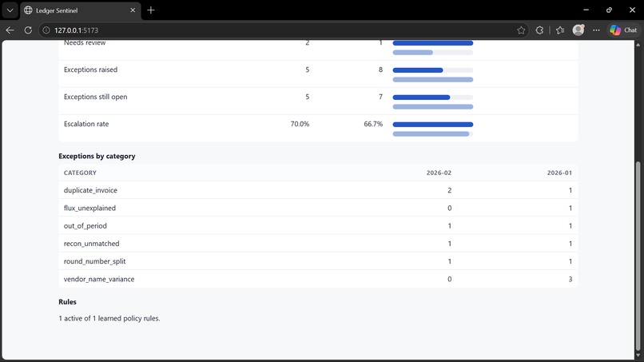The height and width of the screenshot is (362, 644).
Task: Click the scrollbar down arrow
Action: pyautogui.click(x=638, y=356)
